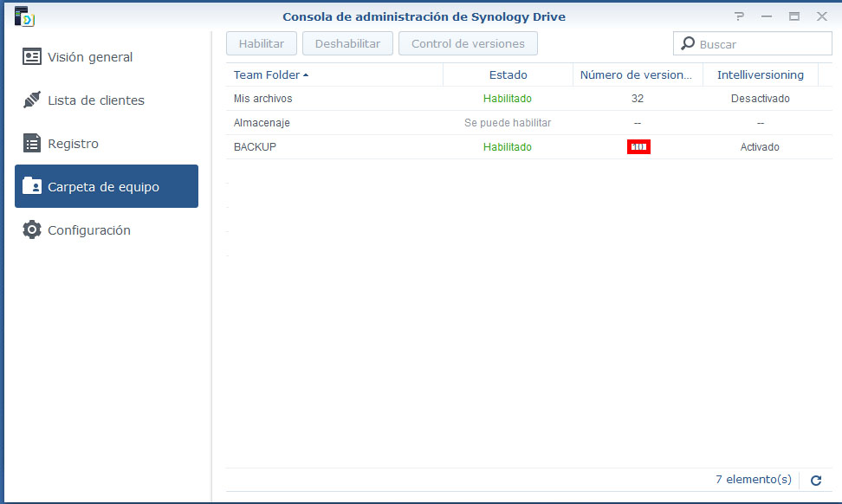842x504 pixels.
Task: Open the help question mark icon
Action: 740,16
